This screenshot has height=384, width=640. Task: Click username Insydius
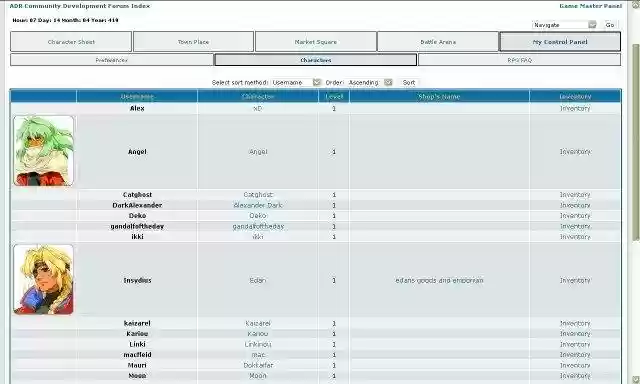[x=137, y=281]
